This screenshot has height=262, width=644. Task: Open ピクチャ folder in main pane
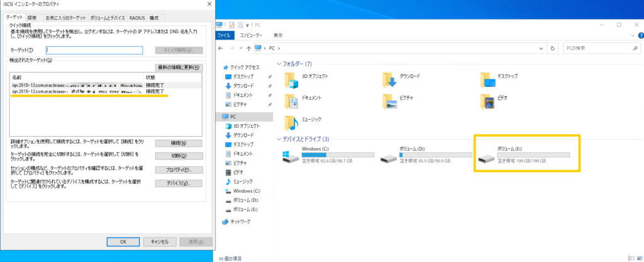pos(389,101)
